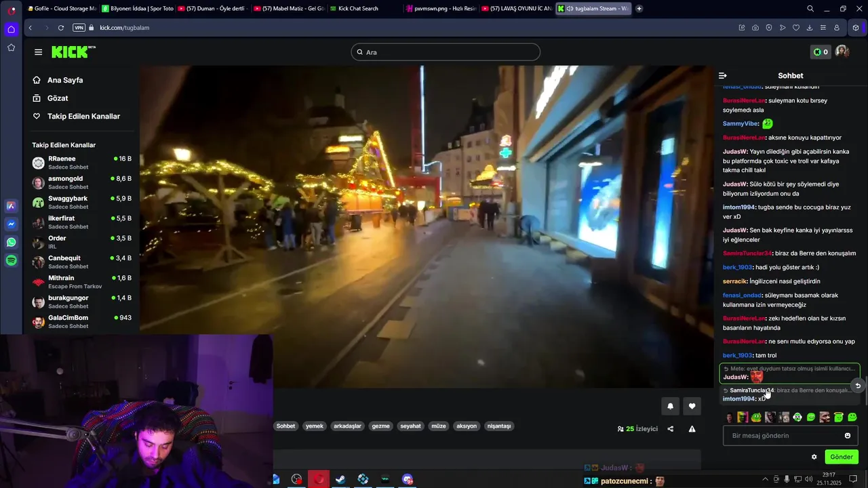Open Swaggybark channel from followed list
This screenshot has height=488, width=868.
[x=82, y=202]
